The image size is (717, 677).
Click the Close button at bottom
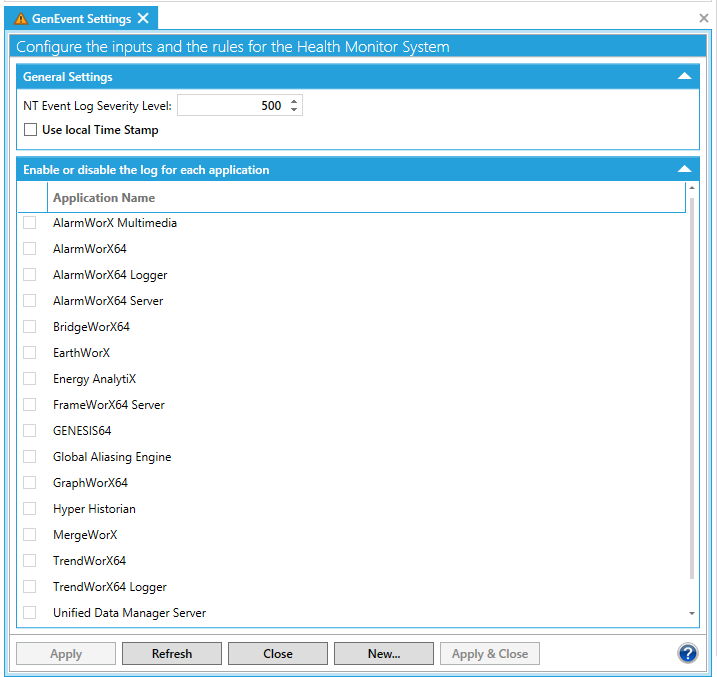tap(278, 654)
